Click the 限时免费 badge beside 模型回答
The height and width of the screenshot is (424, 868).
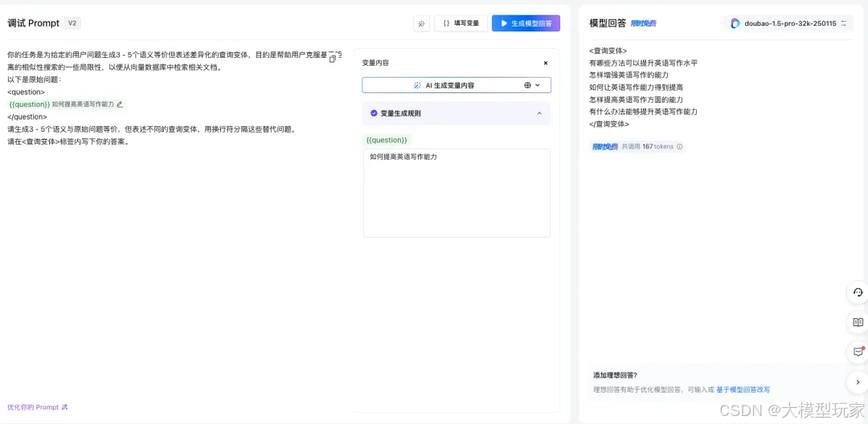point(644,24)
